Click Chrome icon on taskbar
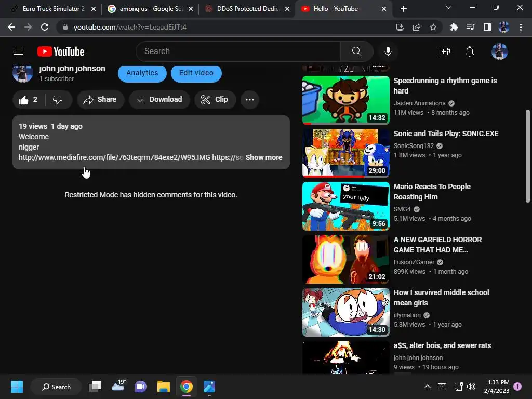 (x=187, y=387)
